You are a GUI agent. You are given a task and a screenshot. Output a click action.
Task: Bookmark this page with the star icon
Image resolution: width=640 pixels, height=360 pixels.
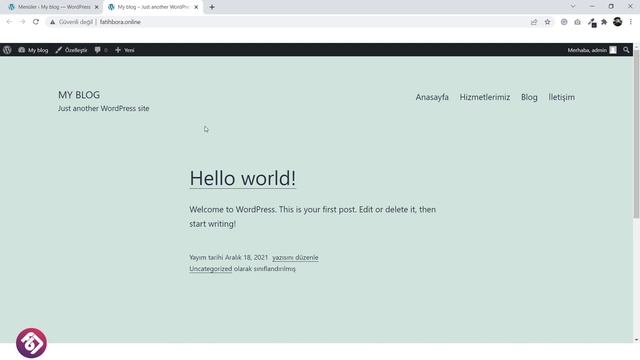(x=547, y=22)
